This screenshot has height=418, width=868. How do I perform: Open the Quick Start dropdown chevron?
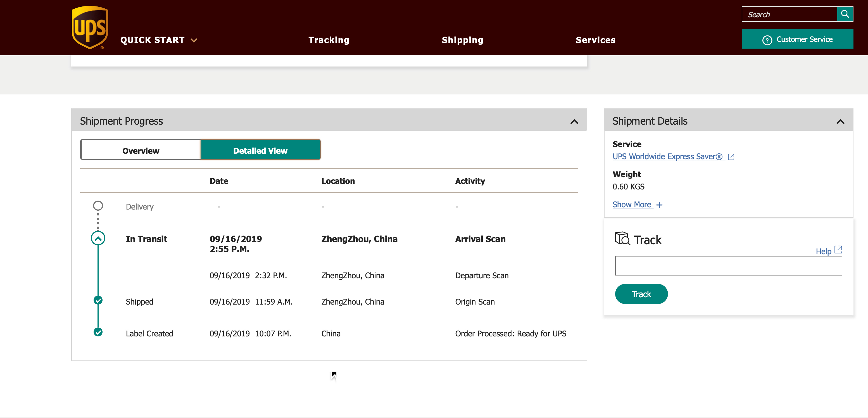(194, 40)
